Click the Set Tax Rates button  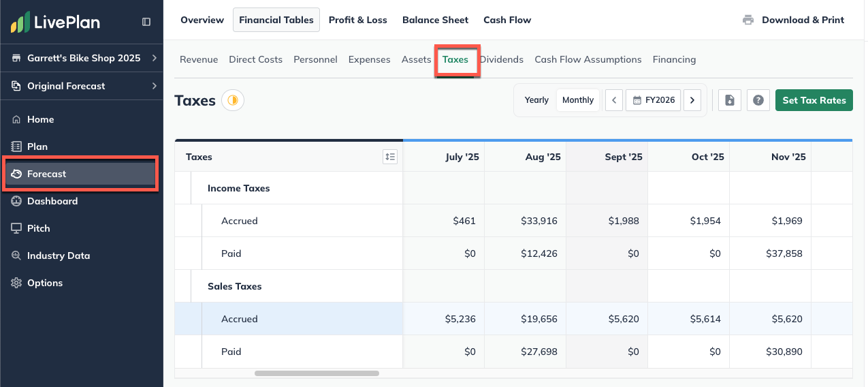tap(814, 100)
